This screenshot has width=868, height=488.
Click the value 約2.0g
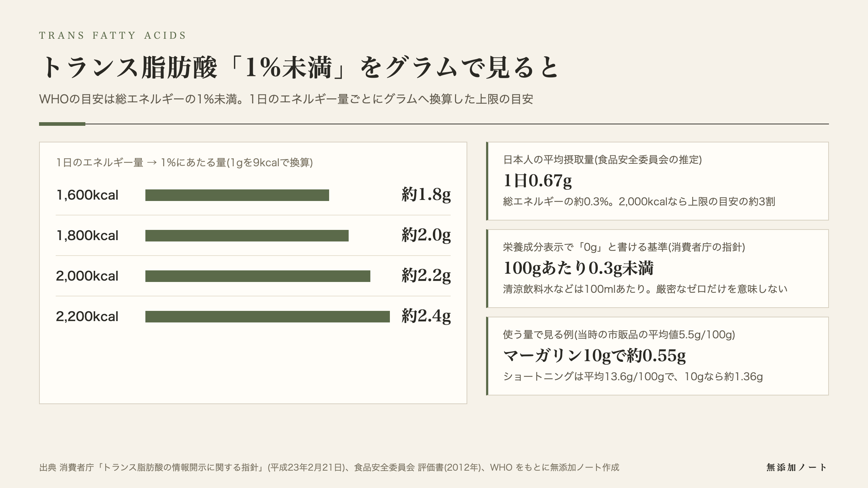426,235
